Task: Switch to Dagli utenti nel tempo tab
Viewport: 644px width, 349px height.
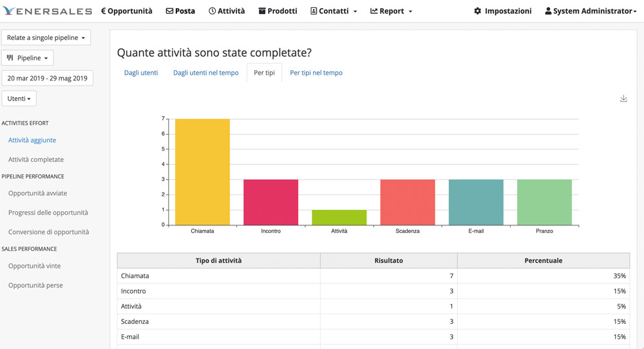Action: 206,73
